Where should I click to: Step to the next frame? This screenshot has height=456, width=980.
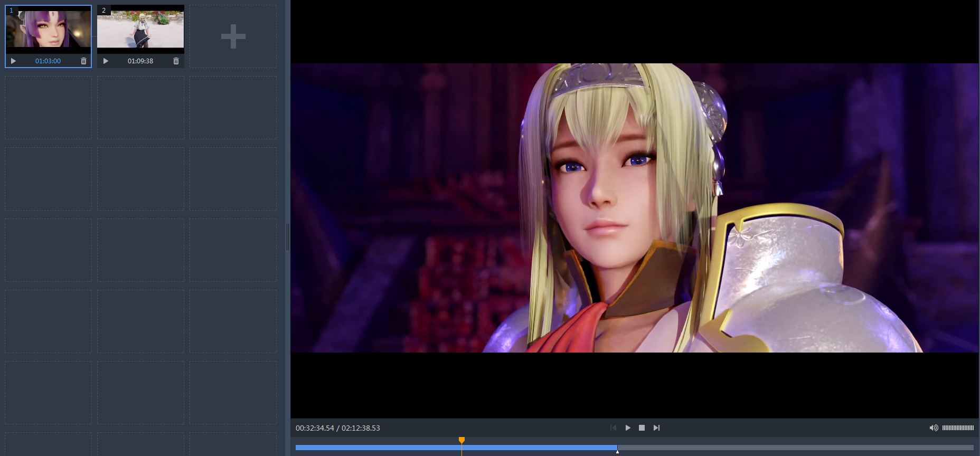[656, 428]
